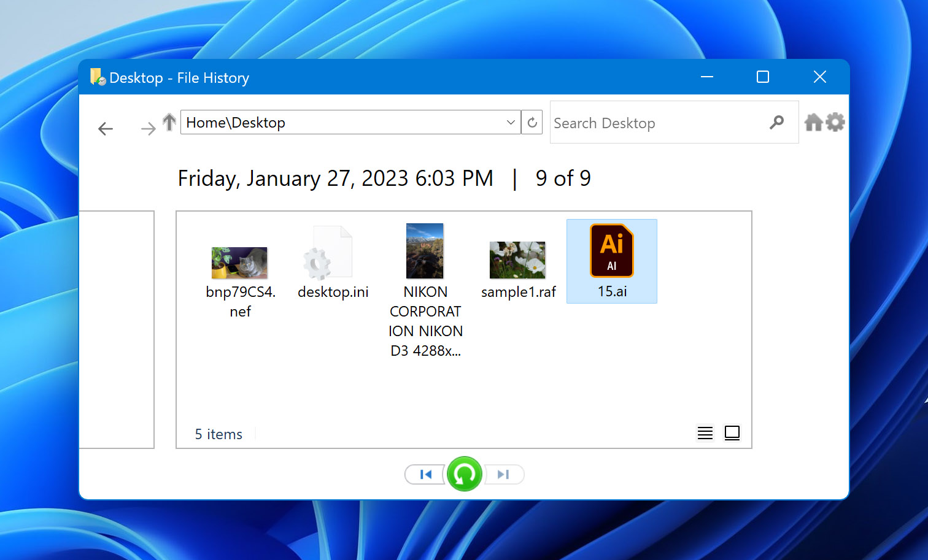This screenshot has height=560, width=928.
Task: Click the 15.ai file name
Action: click(613, 291)
